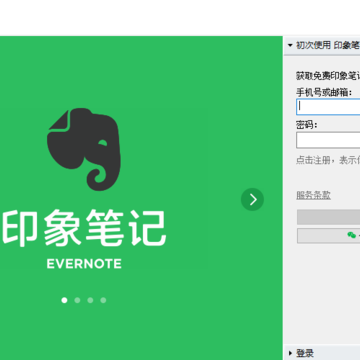This screenshot has width=360, height=360.
Task: Click the next slide arrow button
Action: [252, 199]
